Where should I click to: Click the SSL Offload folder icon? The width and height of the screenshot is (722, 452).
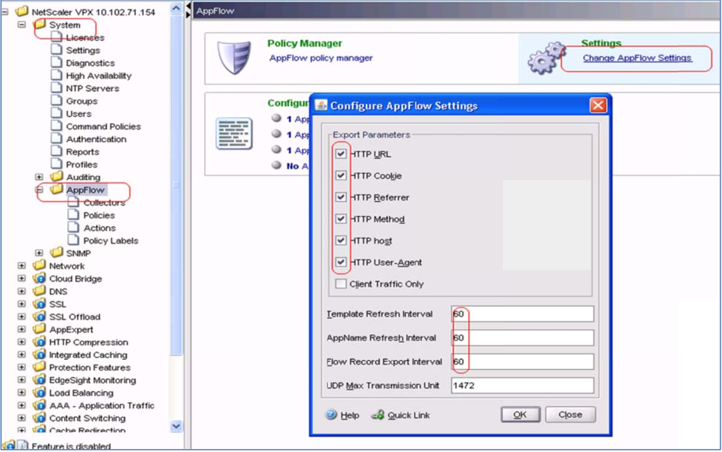39,317
